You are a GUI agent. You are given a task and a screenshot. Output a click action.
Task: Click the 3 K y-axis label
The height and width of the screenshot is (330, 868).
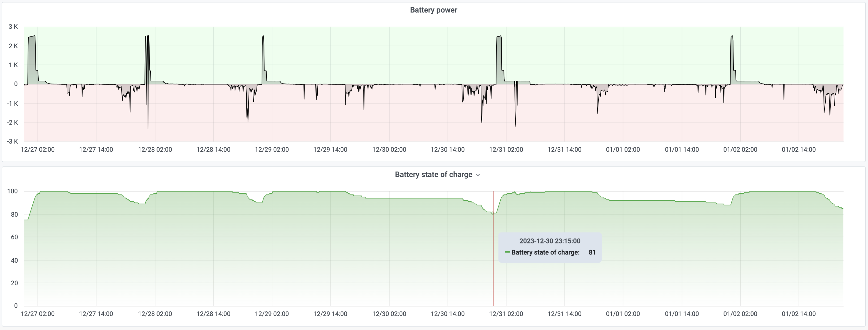[14, 27]
